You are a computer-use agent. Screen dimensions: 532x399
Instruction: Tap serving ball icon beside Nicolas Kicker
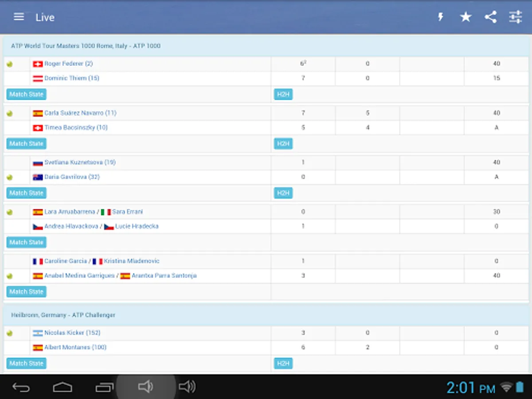point(10,333)
